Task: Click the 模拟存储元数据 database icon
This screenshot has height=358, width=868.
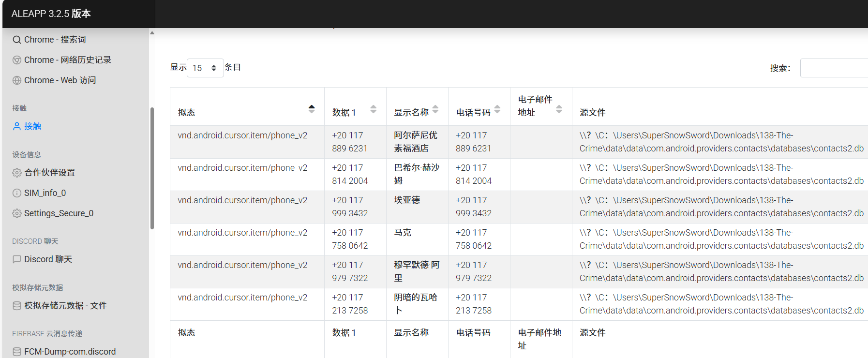Action: click(x=17, y=306)
